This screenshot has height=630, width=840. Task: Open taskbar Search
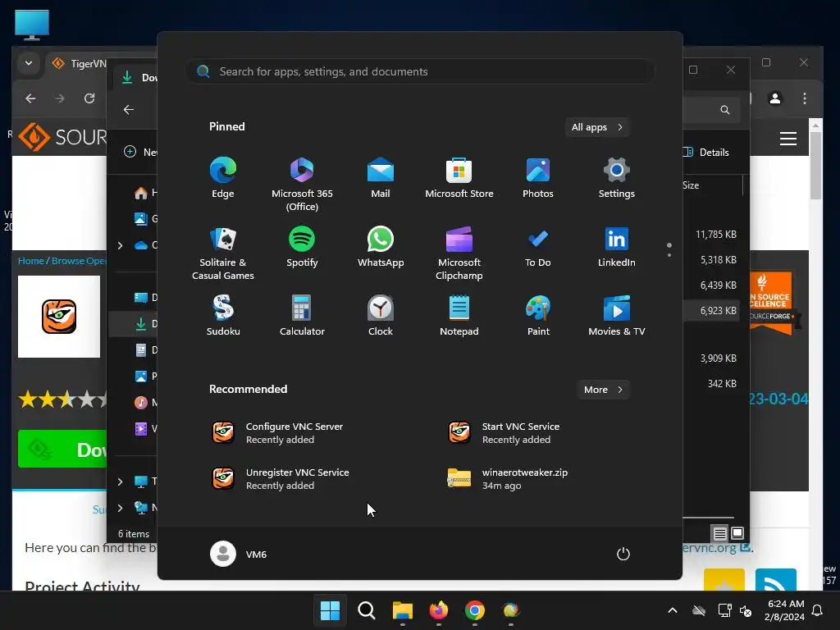(367, 610)
